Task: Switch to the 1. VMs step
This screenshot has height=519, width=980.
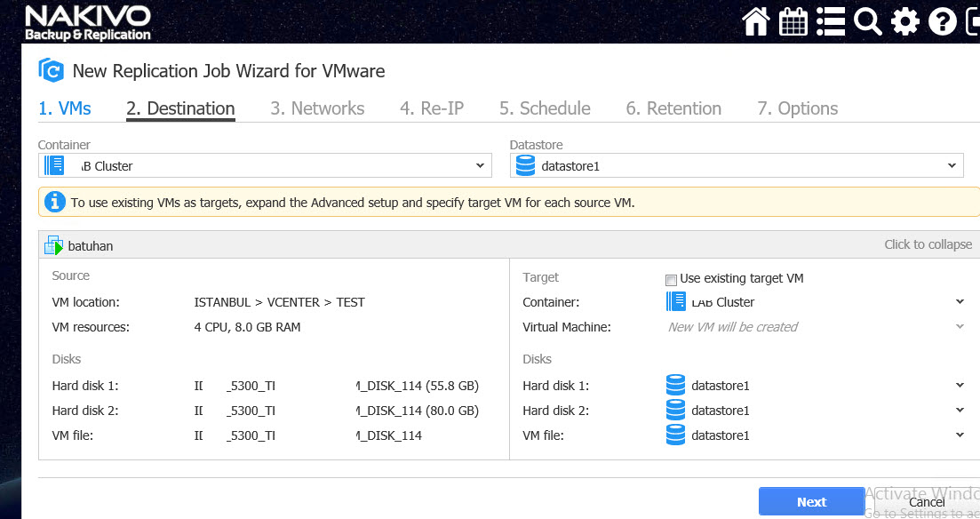Action: (x=65, y=108)
